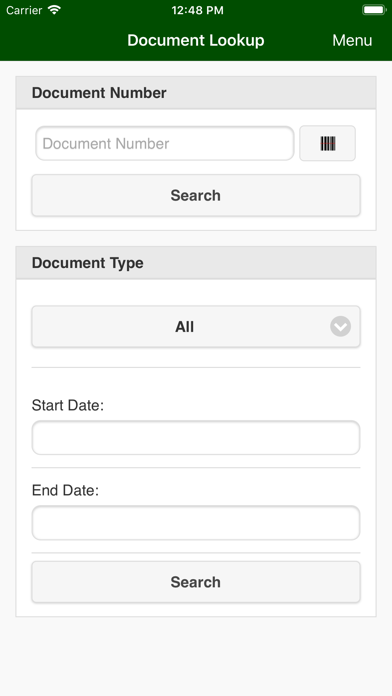Tap the Carrier text in status bar
The height and width of the screenshot is (696, 392).
[x=25, y=10]
